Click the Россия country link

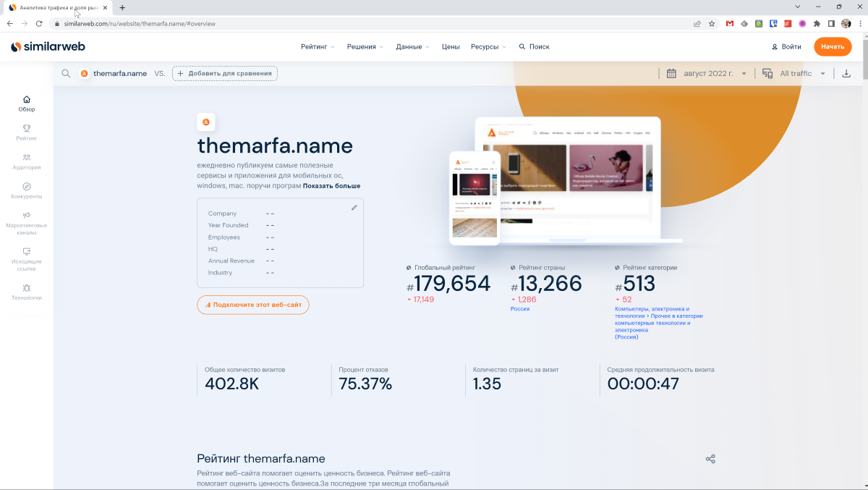(x=520, y=309)
